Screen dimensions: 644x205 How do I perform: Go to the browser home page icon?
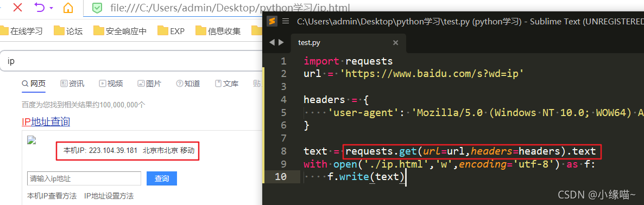click(68, 8)
